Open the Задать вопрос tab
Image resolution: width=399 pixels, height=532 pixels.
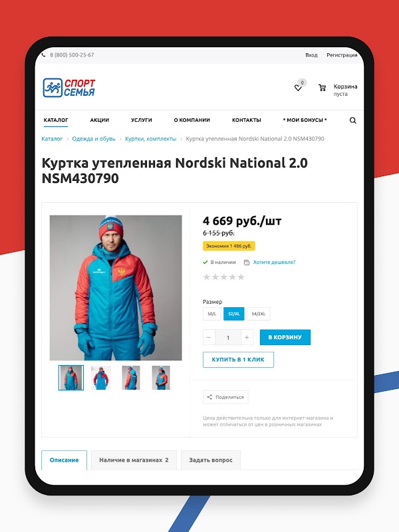(x=211, y=460)
